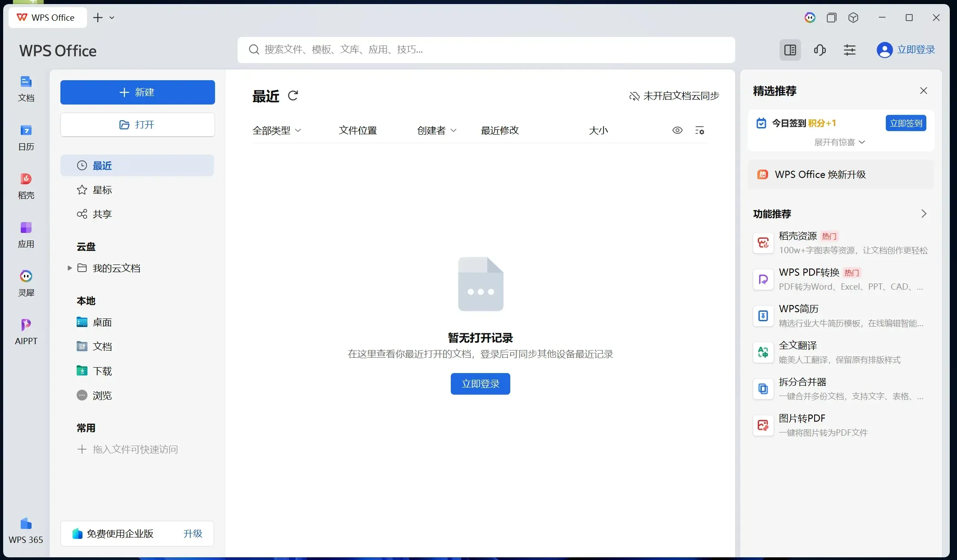Click 立即登录 link at top right
957x560 pixels.
916,50
